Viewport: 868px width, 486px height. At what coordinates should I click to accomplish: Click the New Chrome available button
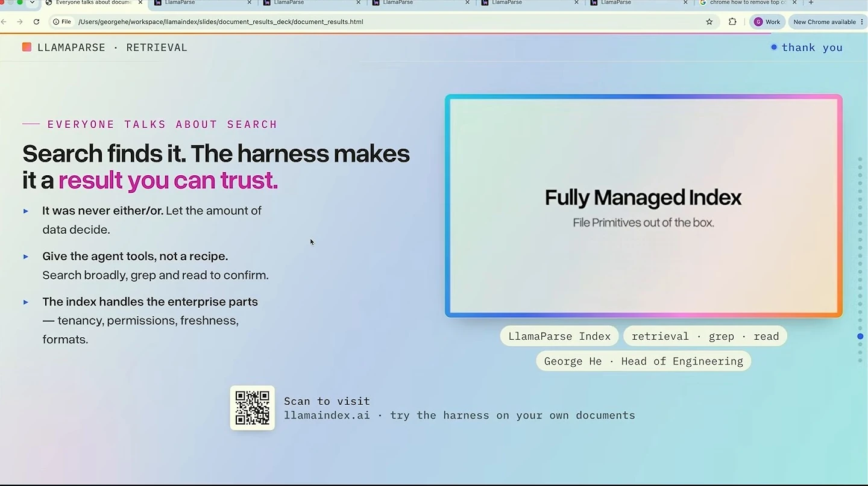tap(828, 22)
